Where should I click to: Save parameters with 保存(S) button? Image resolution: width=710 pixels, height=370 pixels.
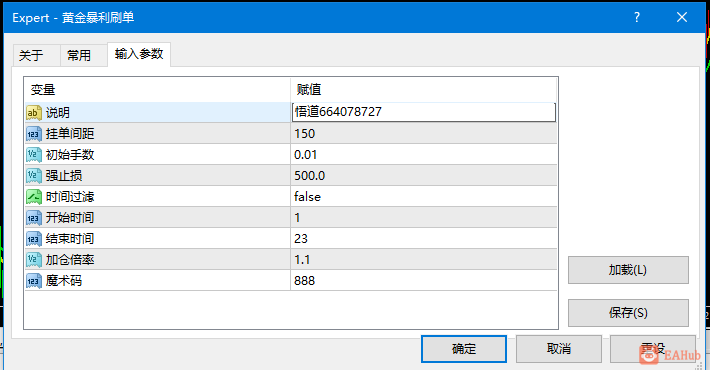point(628,313)
